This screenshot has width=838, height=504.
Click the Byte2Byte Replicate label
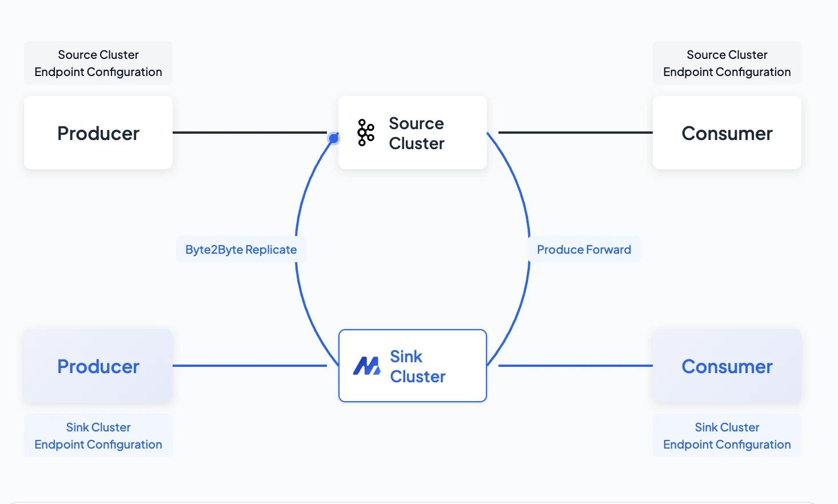tap(241, 250)
